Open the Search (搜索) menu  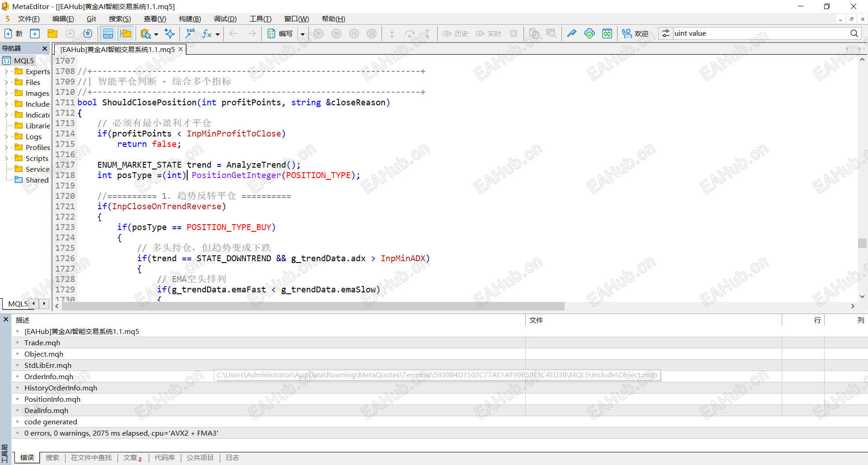120,19
